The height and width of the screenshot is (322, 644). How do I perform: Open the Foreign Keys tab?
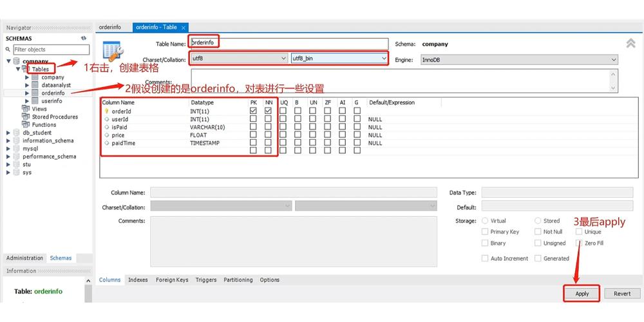point(172,280)
